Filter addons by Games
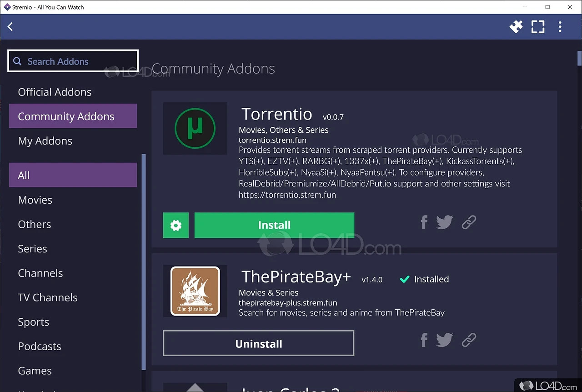 73,371
